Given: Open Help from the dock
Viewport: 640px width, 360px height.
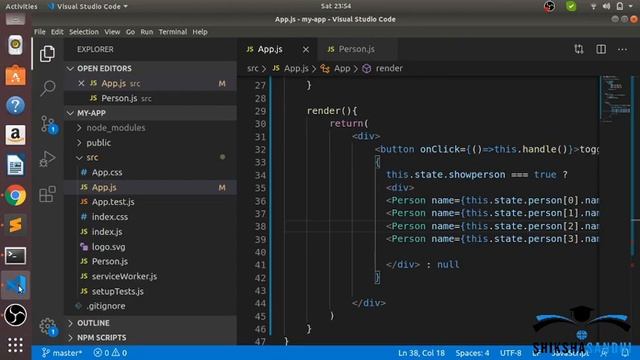Looking at the screenshot, I should [x=15, y=105].
